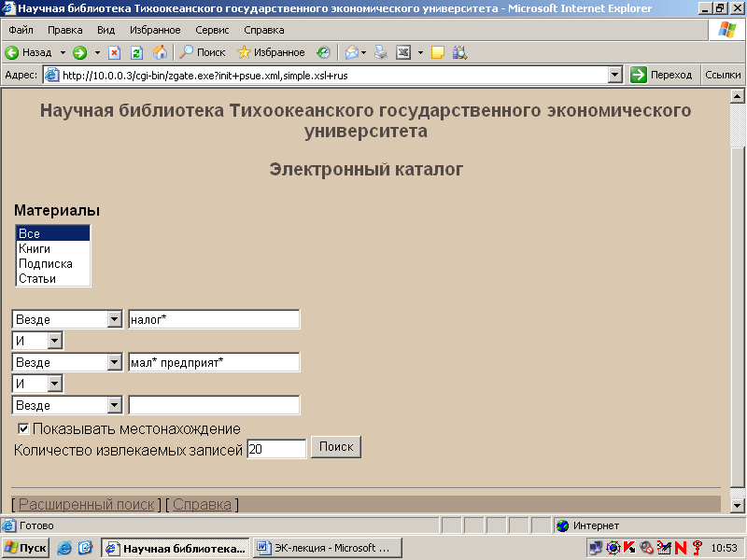Open the Home page icon
This screenshot has height=560, width=747.
pos(160,52)
